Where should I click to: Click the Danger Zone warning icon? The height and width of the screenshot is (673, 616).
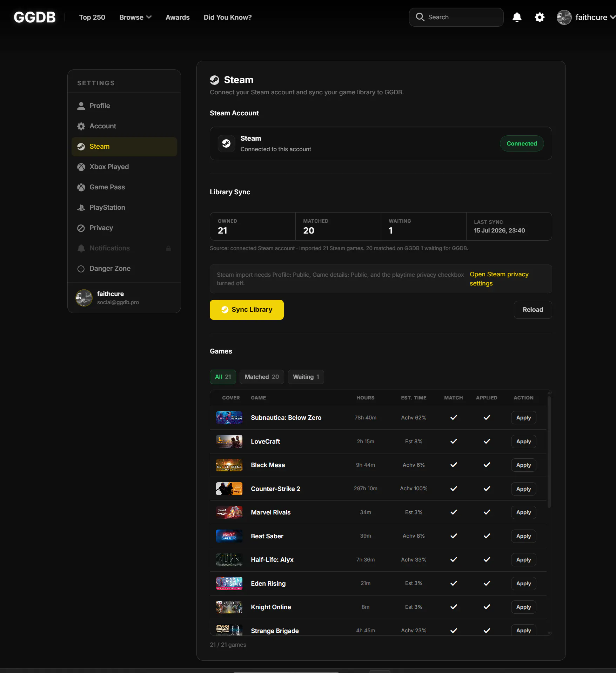(x=81, y=268)
